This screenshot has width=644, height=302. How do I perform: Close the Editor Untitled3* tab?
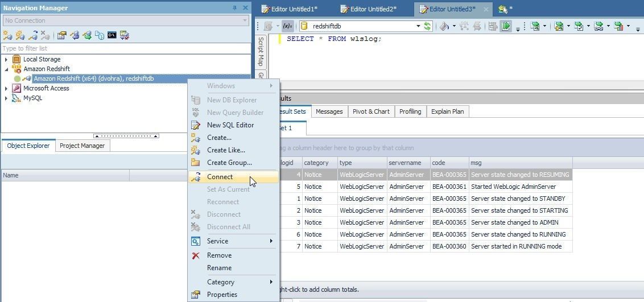pyautogui.click(x=486, y=9)
